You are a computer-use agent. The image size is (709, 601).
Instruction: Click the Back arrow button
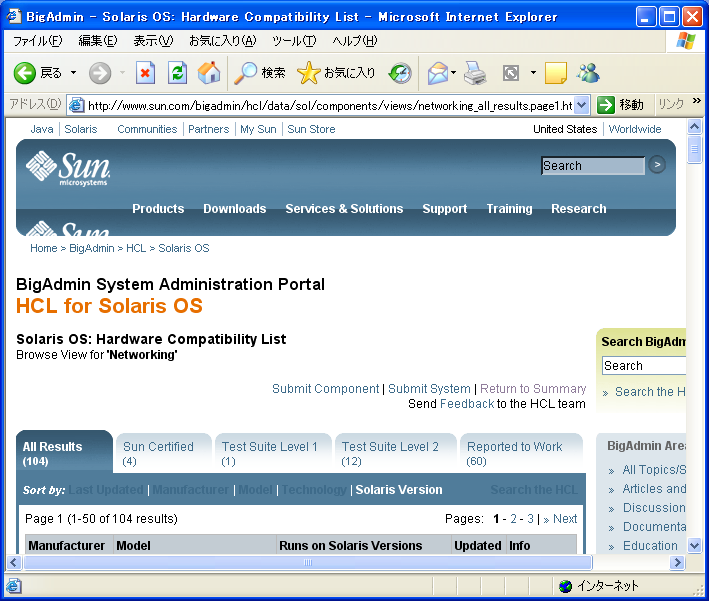point(24,73)
